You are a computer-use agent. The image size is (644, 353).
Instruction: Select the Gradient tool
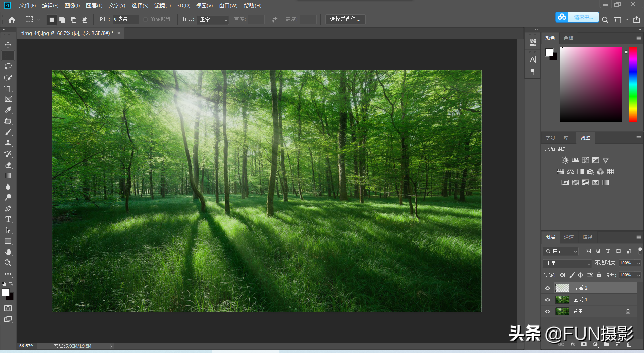(x=8, y=176)
